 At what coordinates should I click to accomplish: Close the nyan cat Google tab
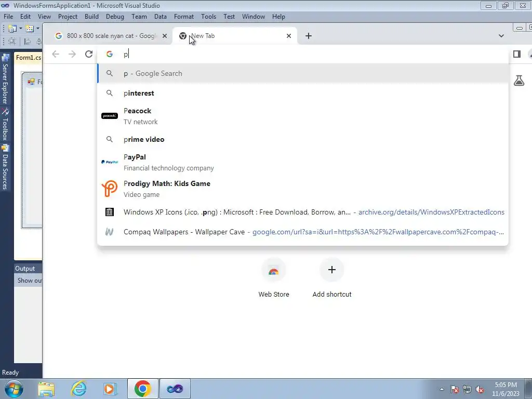click(x=165, y=36)
